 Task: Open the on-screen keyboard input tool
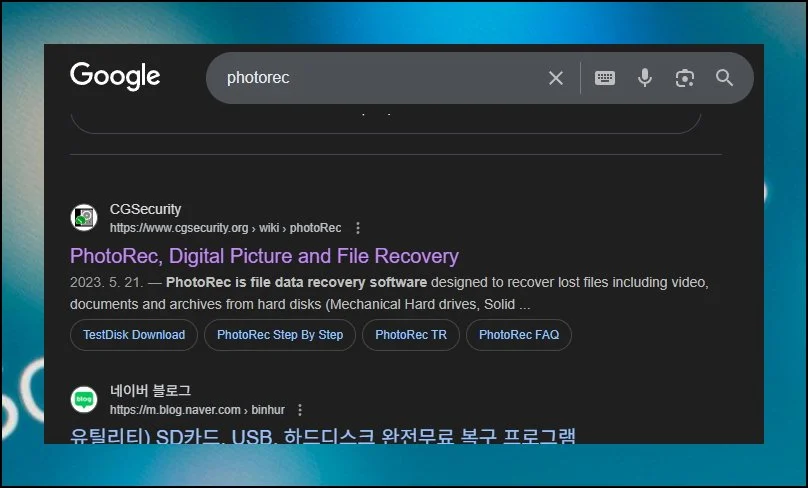point(605,78)
